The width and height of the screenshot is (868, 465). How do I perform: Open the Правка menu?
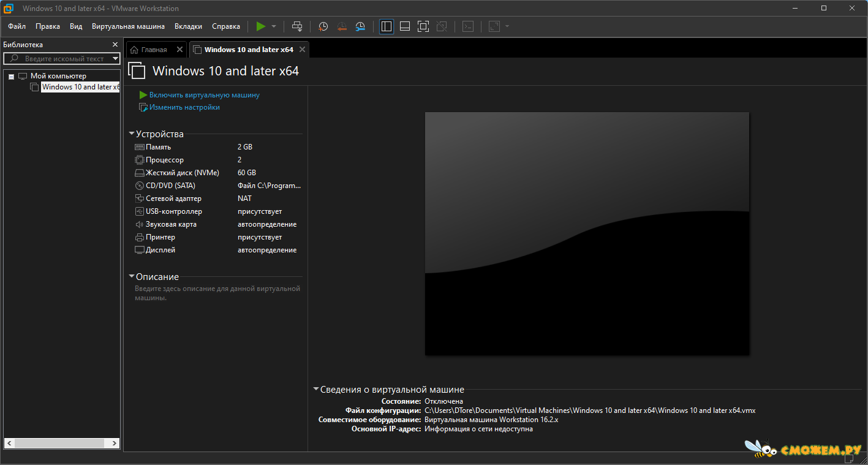pos(48,26)
